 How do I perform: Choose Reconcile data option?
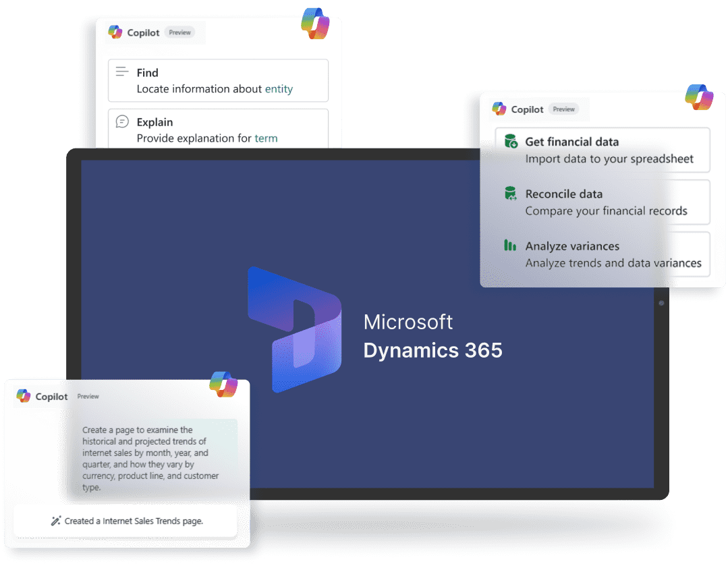click(x=603, y=202)
